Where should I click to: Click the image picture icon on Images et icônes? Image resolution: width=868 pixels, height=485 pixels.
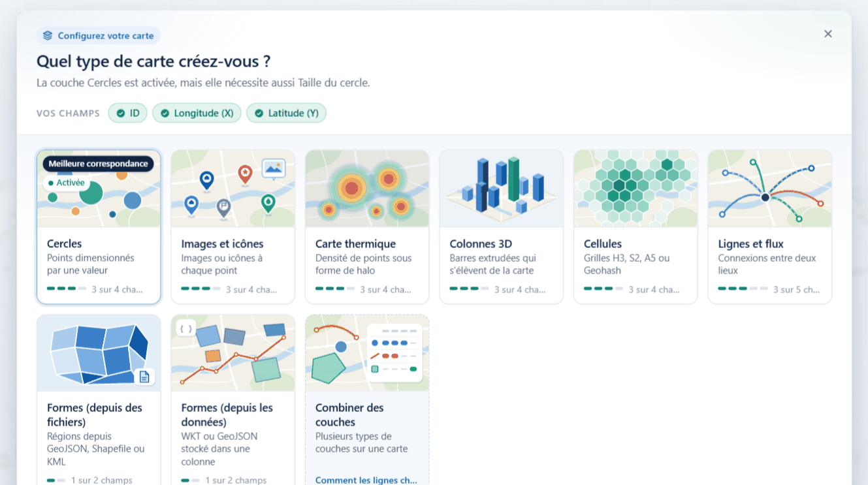point(274,169)
